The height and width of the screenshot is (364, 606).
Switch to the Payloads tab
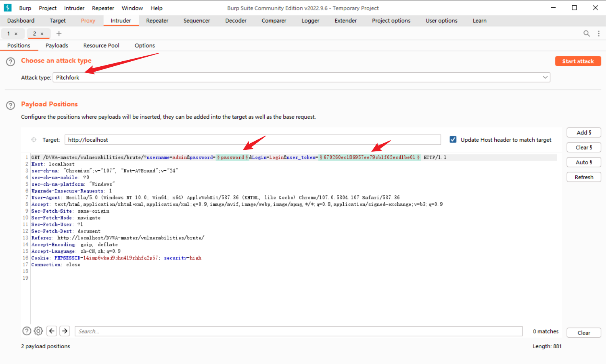[57, 46]
